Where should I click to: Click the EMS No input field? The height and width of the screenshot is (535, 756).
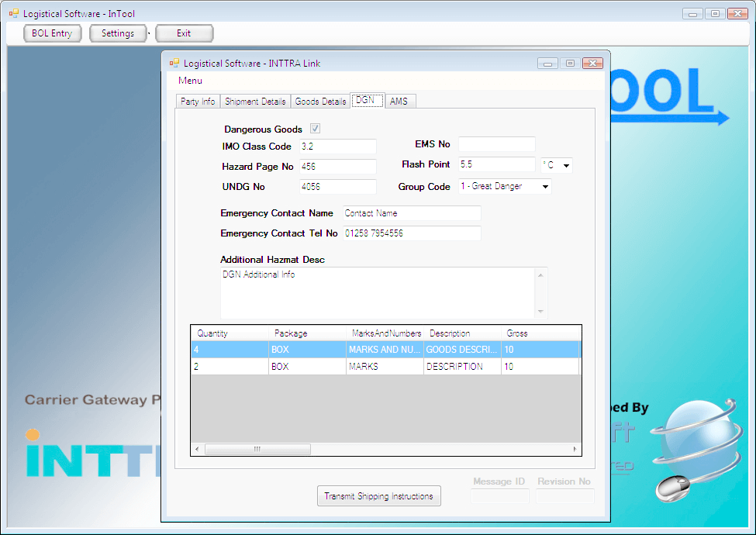click(496, 144)
